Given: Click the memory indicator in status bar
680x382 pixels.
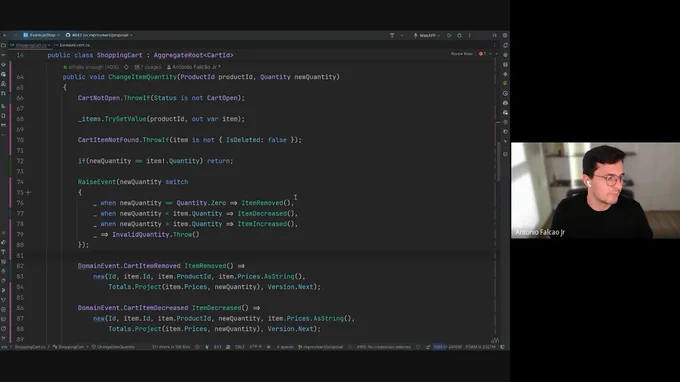Looking at the screenshot, I should (x=448, y=347).
